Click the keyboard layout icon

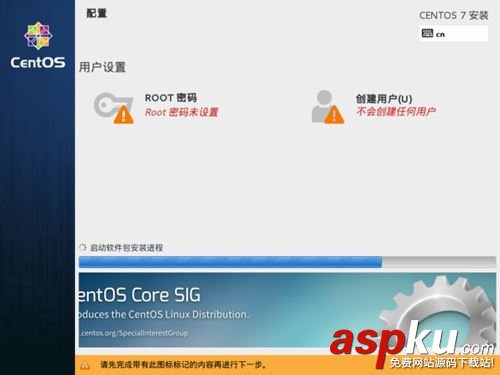427,33
